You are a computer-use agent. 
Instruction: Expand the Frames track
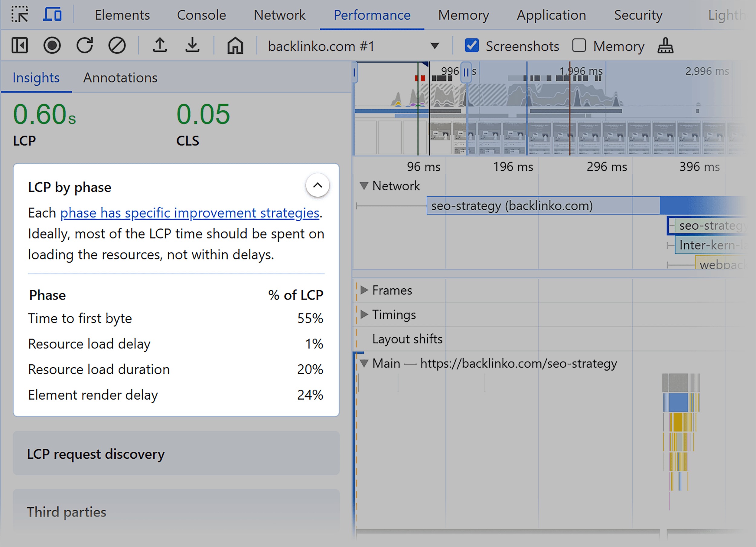(364, 290)
